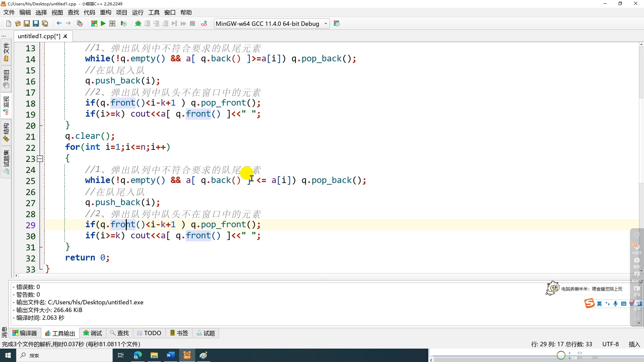The width and height of the screenshot is (644, 362).
Task: Open Word from the taskbar
Action: [x=170, y=355]
